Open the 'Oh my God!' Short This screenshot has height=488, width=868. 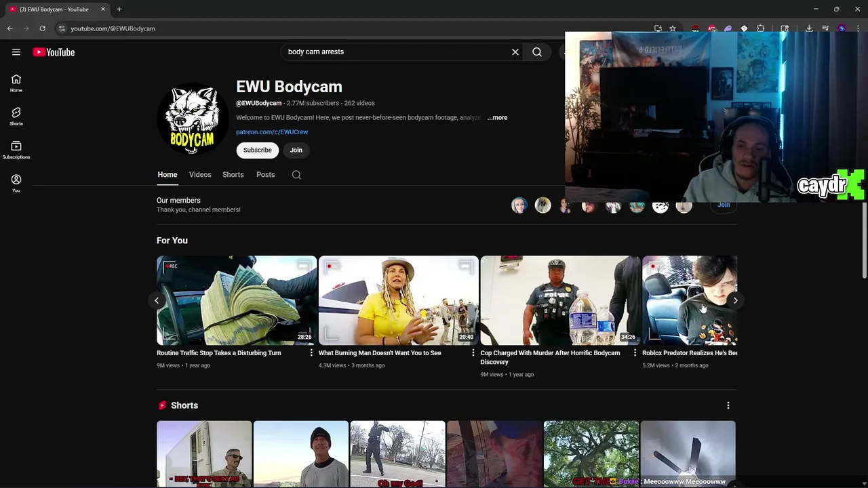[398, 454]
